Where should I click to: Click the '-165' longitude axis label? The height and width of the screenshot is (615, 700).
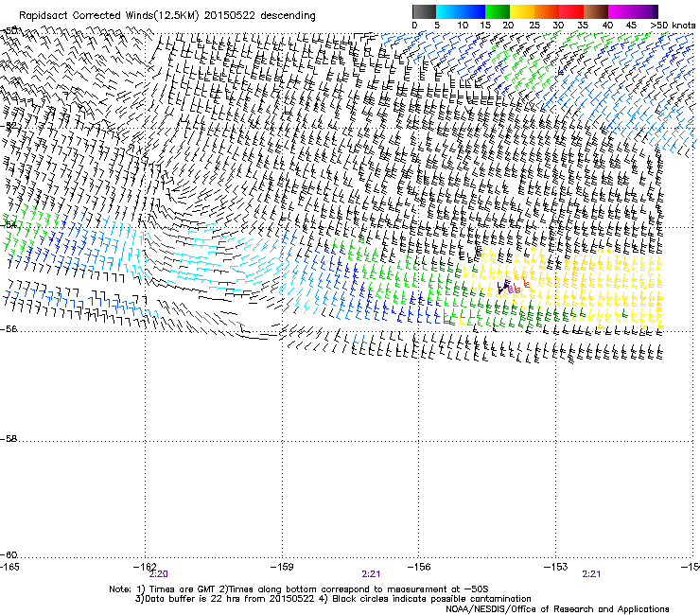[9, 567]
